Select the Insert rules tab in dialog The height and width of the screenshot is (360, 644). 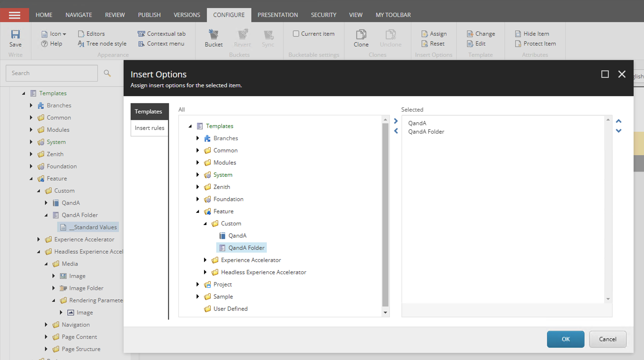coord(150,127)
